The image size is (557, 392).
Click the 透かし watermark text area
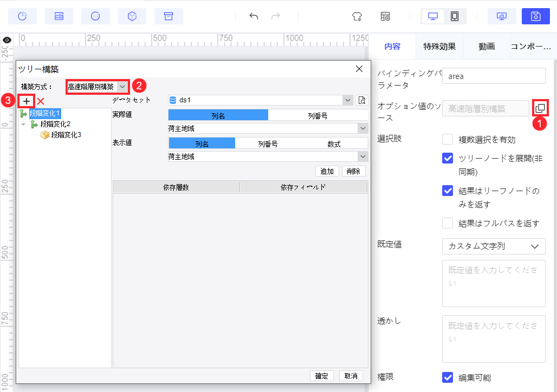point(494,339)
